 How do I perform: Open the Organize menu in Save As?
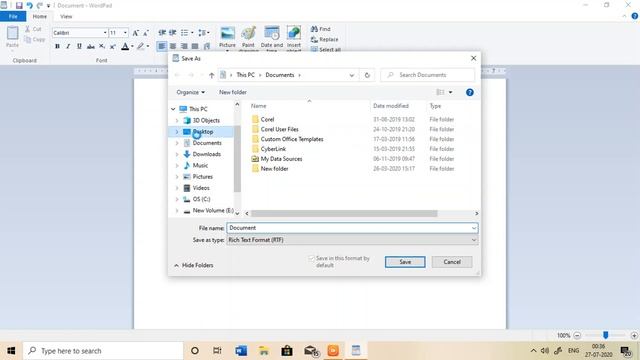tap(191, 92)
